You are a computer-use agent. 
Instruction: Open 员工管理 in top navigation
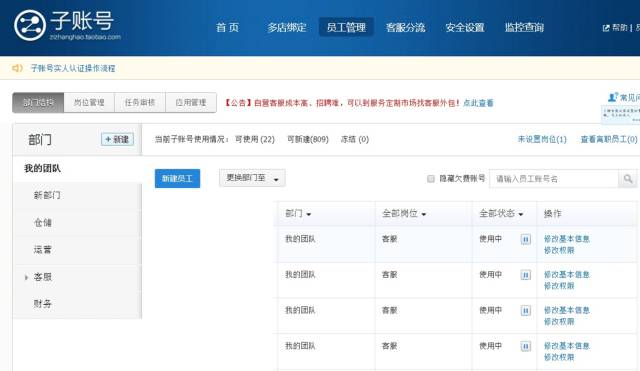tap(346, 27)
